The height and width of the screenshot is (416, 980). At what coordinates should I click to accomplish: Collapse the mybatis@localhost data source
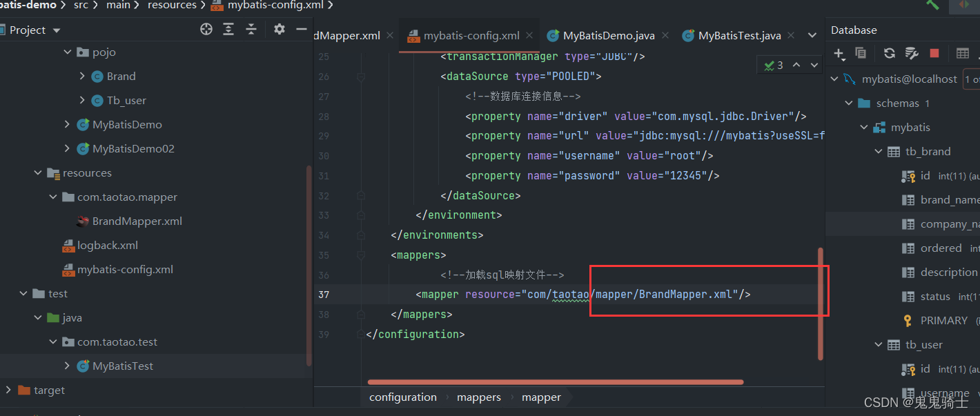834,79
